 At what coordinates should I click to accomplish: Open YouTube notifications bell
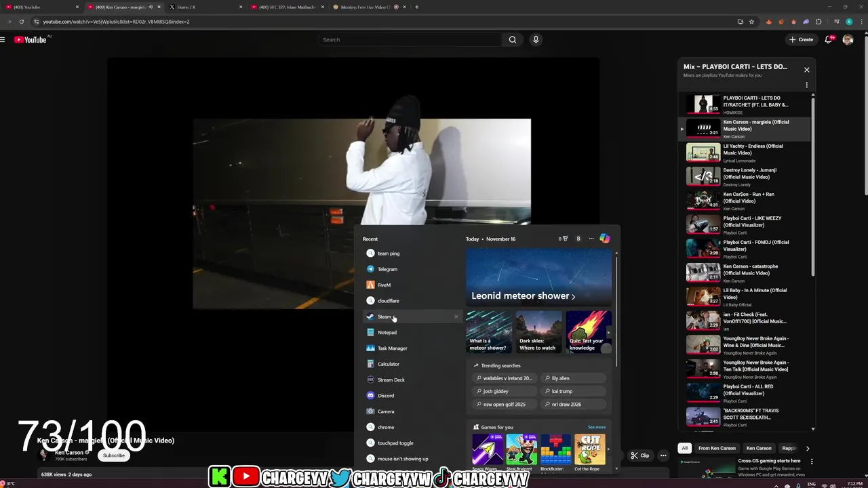click(x=828, y=40)
